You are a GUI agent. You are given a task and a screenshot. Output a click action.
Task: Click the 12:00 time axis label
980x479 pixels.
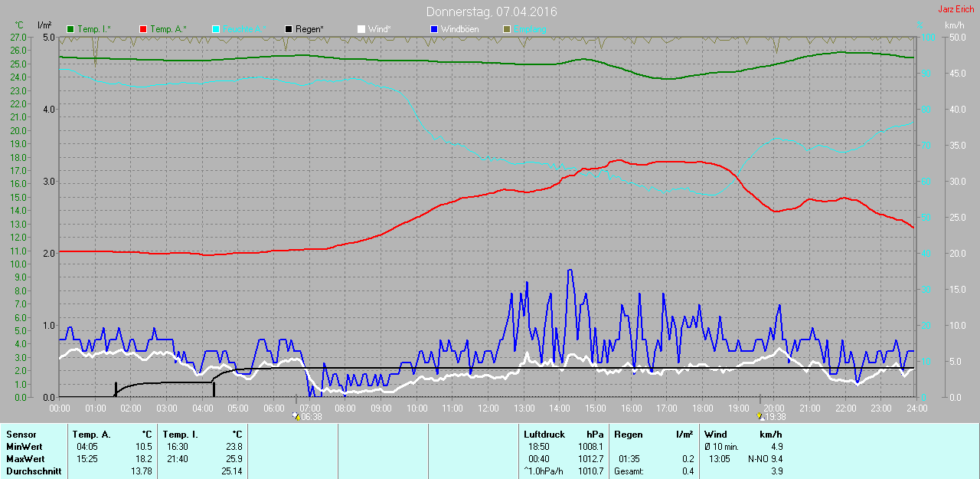[488, 408]
